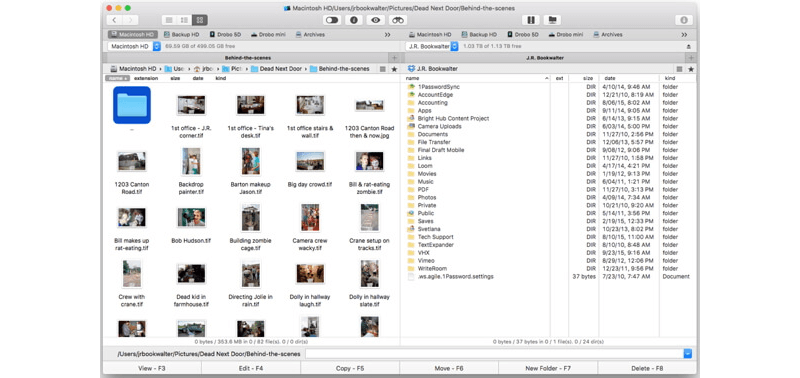Open file info toolbar button

[x=354, y=20]
